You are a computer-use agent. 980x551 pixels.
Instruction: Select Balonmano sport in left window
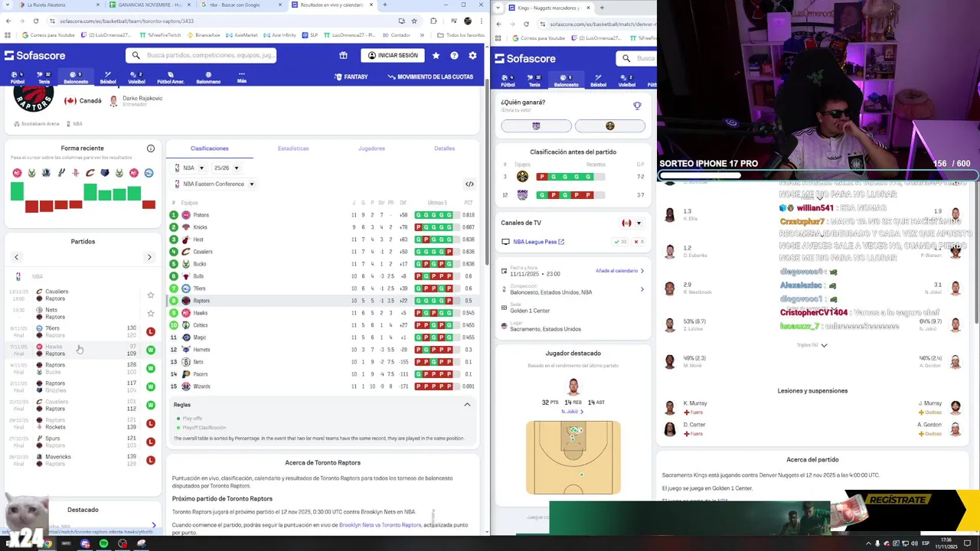tap(208, 78)
